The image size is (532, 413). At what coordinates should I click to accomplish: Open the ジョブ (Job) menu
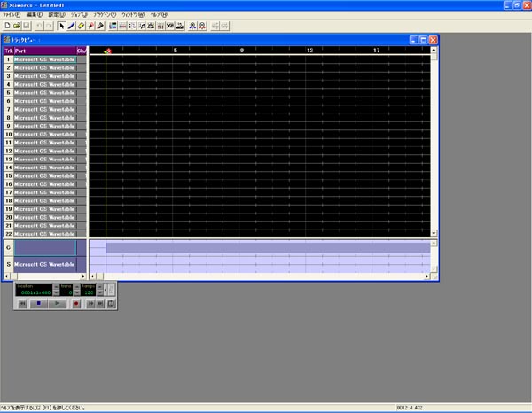tap(79, 15)
